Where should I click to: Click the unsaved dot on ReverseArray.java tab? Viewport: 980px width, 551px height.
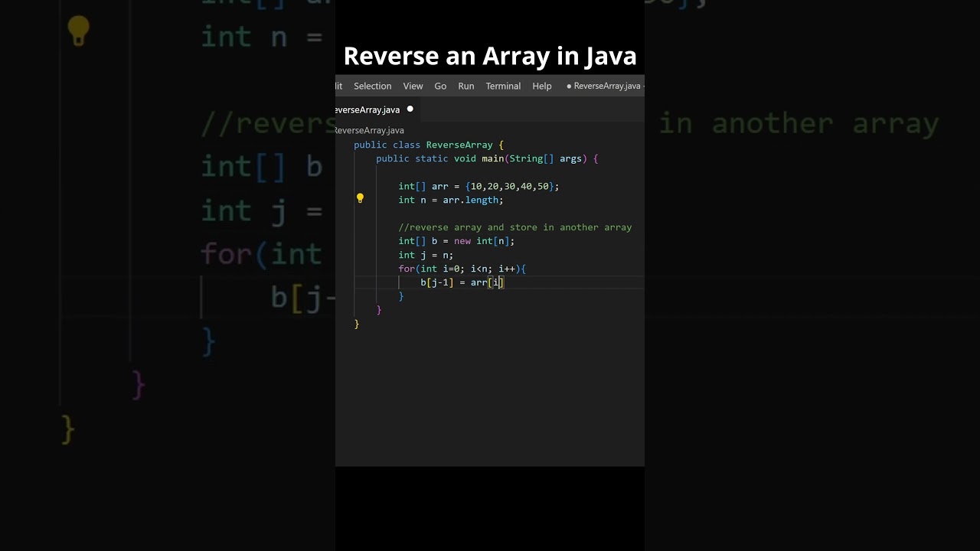click(x=410, y=109)
